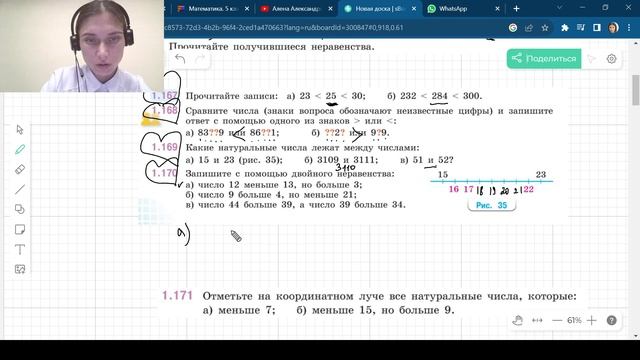The height and width of the screenshot is (360, 640).
Task: Select the cursor pointer tool
Action: pyautogui.click(x=20, y=130)
